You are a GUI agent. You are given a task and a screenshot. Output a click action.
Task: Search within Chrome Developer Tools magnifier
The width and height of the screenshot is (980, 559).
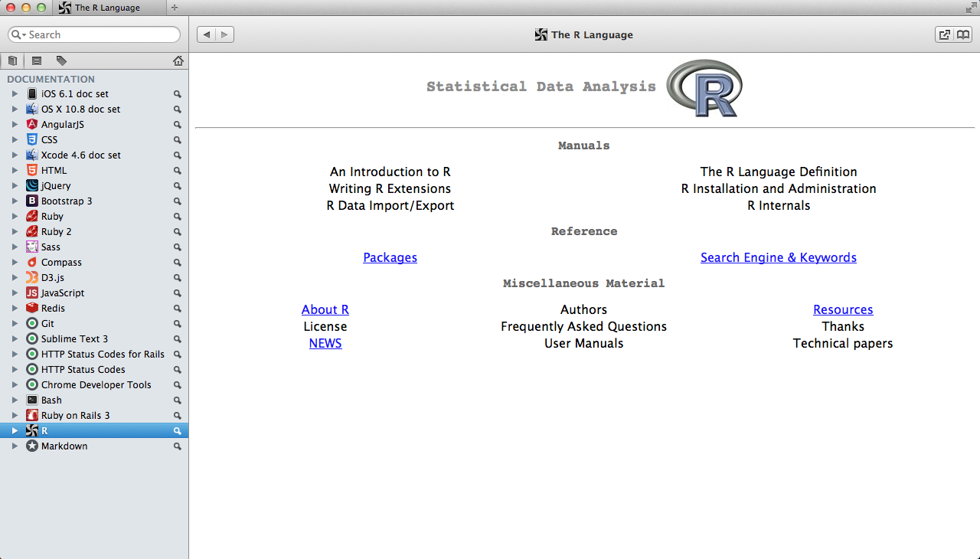click(x=177, y=385)
